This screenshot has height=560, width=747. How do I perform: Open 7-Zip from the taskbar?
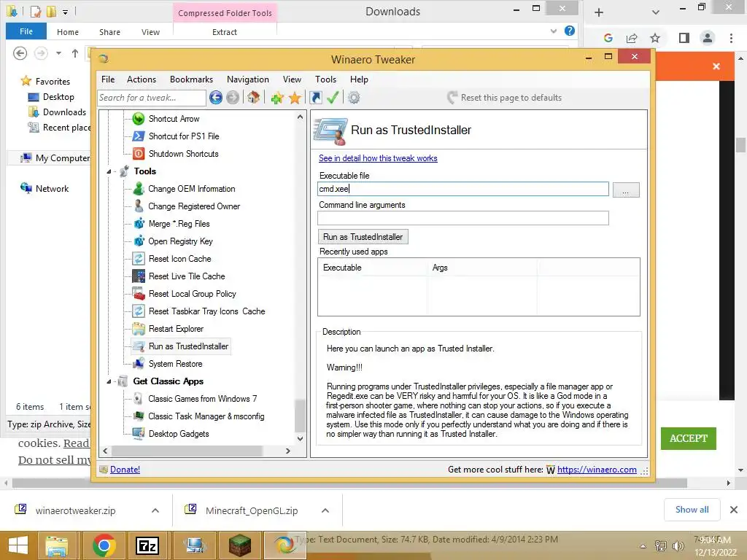pyautogui.click(x=147, y=545)
